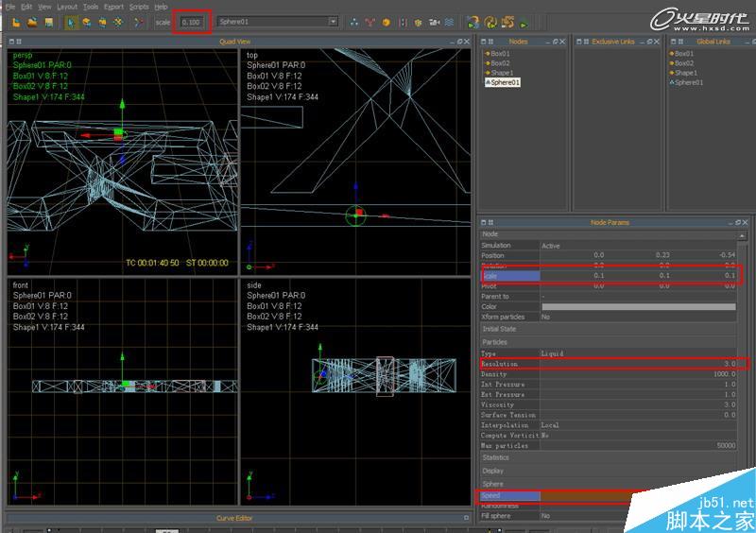Open the Export menu

[x=113, y=7]
